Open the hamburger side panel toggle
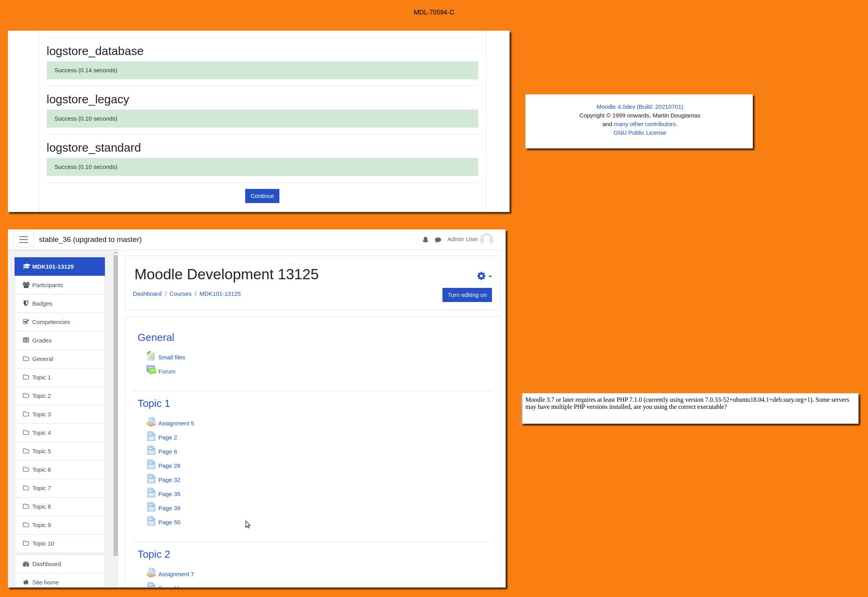The image size is (868, 597). click(x=24, y=240)
